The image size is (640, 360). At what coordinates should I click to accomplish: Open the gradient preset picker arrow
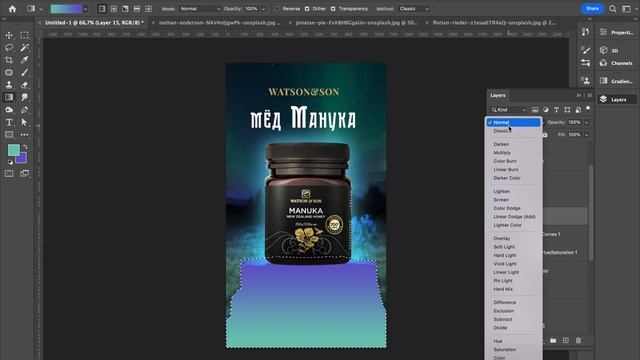[85, 9]
